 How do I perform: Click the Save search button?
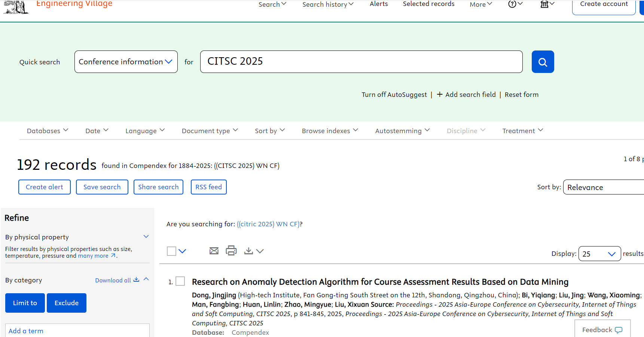[x=102, y=187]
